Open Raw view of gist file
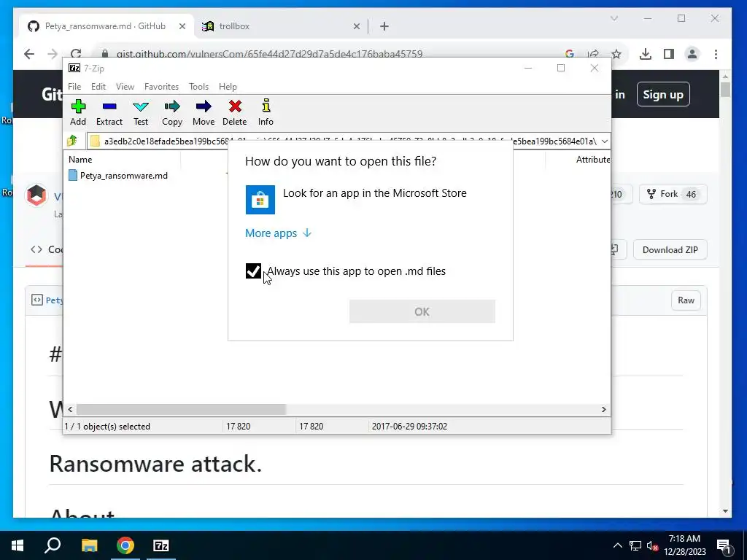The image size is (747, 560). pos(686,300)
